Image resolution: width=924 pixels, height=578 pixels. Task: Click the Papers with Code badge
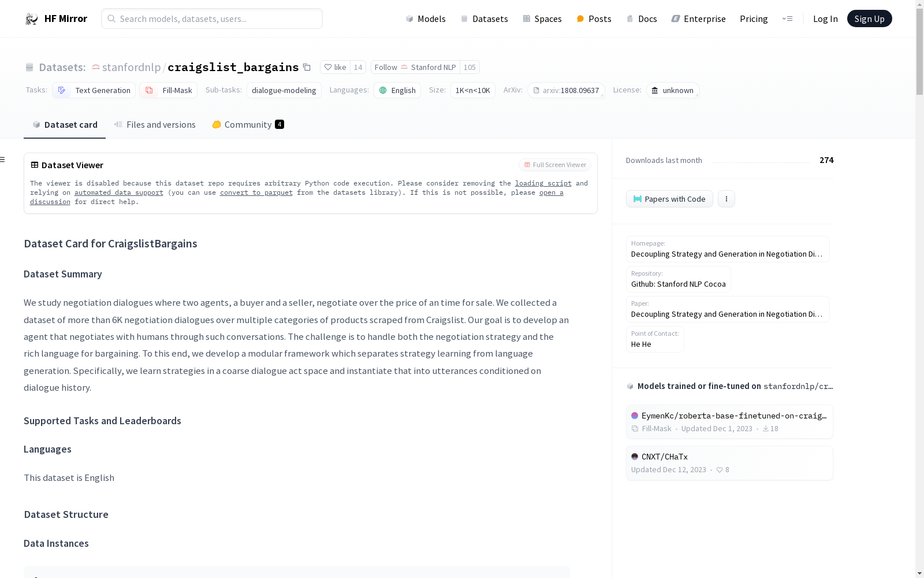(x=669, y=199)
